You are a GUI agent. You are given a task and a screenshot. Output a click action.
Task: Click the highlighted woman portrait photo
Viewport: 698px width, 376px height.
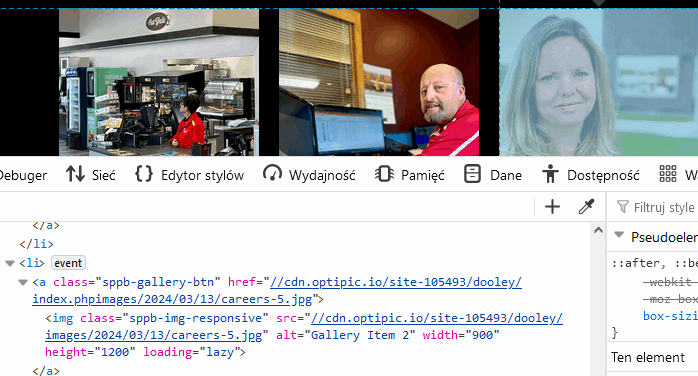[599, 82]
